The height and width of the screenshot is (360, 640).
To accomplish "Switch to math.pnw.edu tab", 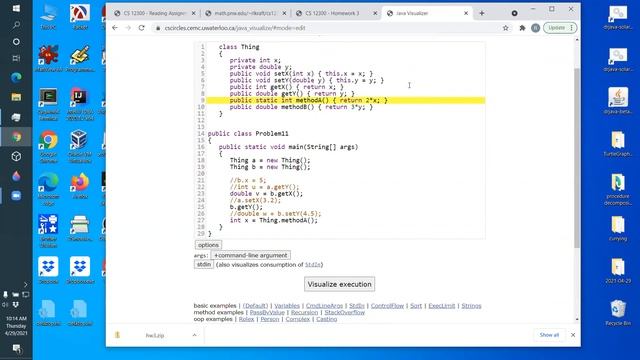I will point(246,13).
